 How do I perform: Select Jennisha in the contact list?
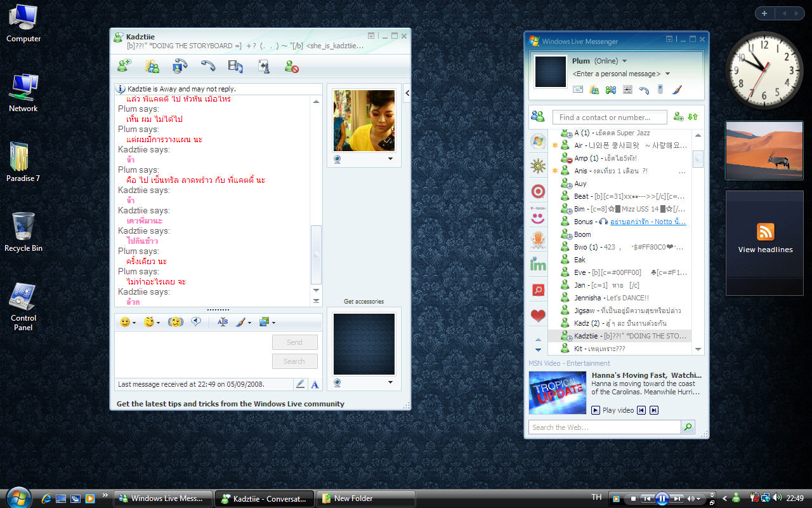click(x=619, y=298)
